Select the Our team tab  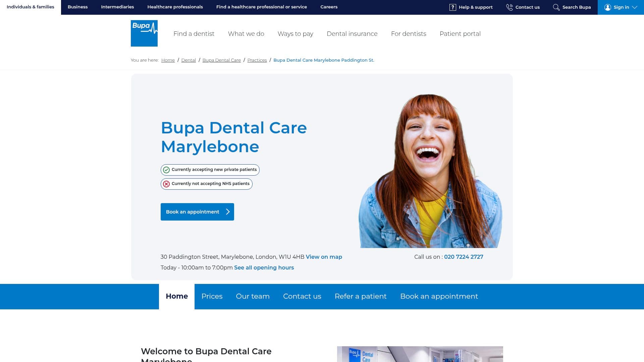[253, 297]
